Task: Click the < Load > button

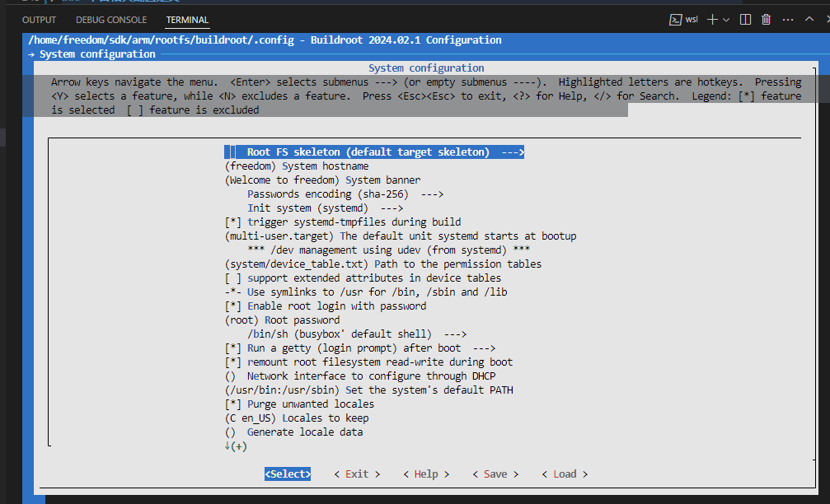Action: click(x=565, y=474)
